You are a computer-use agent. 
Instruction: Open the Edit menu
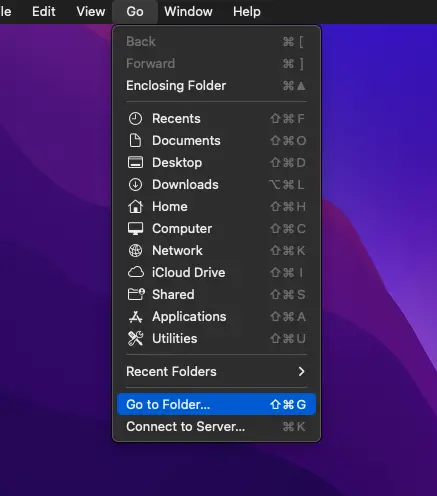pos(44,12)
